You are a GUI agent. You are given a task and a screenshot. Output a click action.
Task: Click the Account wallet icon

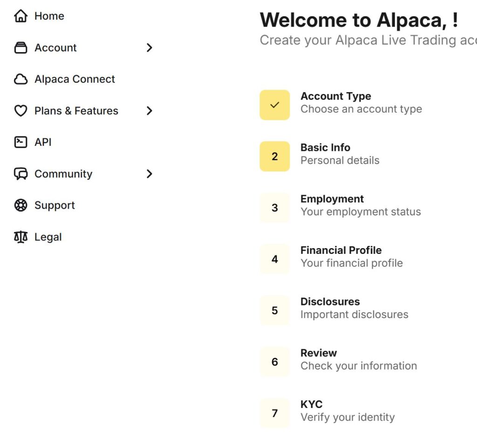20,48
